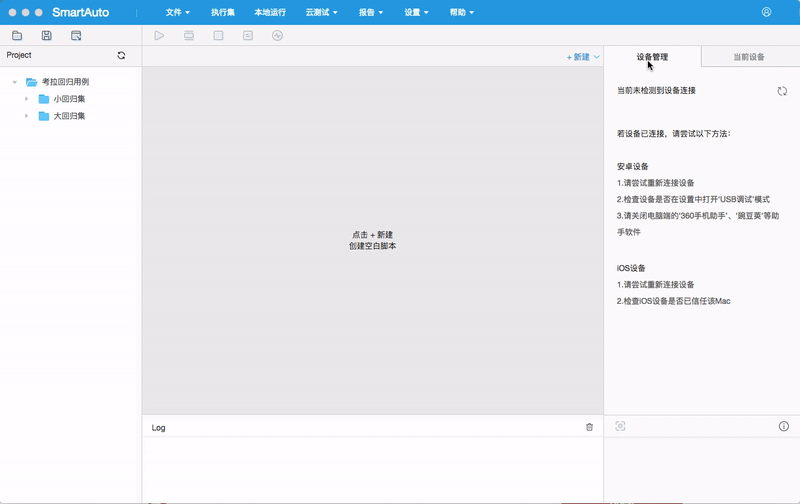Clear the Log with trash icon
Image resolution: width=800 pixels, height=504 pixels.
589,427
